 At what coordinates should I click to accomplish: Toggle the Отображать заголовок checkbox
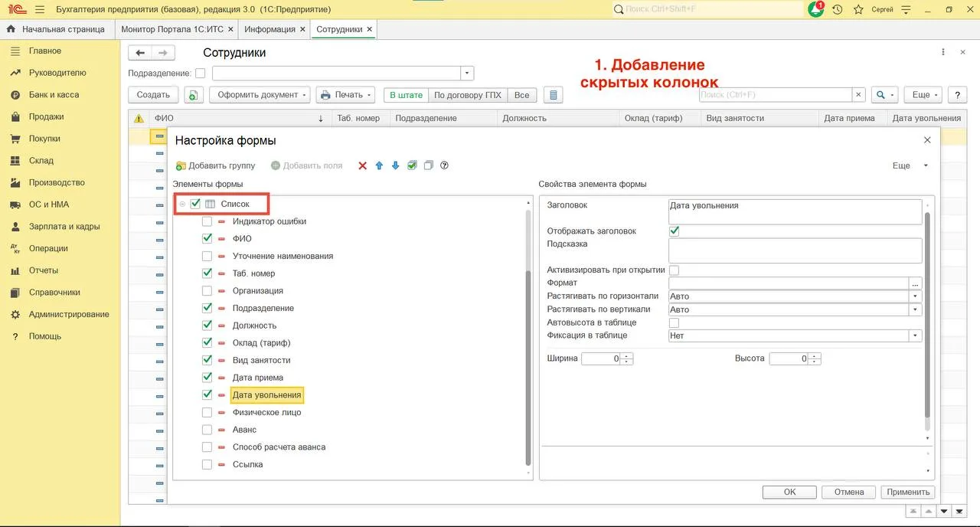[675, 231]
